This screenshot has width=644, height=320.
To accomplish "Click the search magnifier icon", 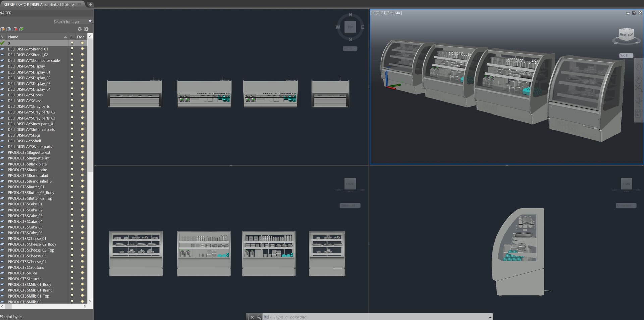I will [x=90, y=21].
